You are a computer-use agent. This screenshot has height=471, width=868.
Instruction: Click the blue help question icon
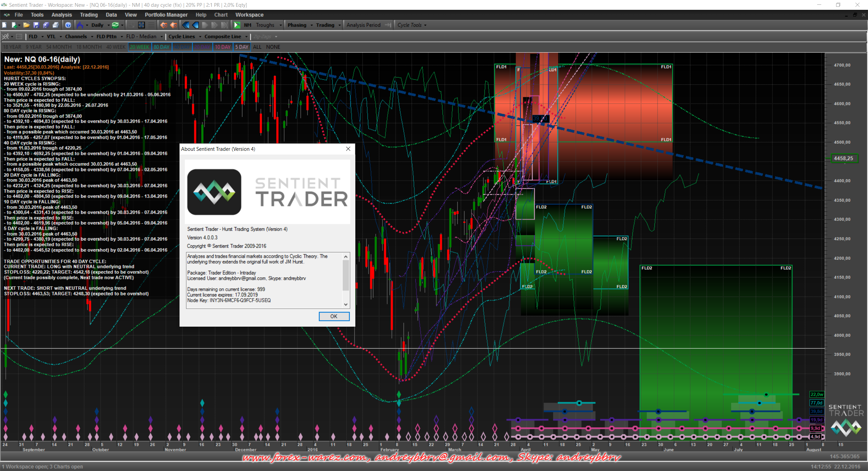(x=68, y=25)
